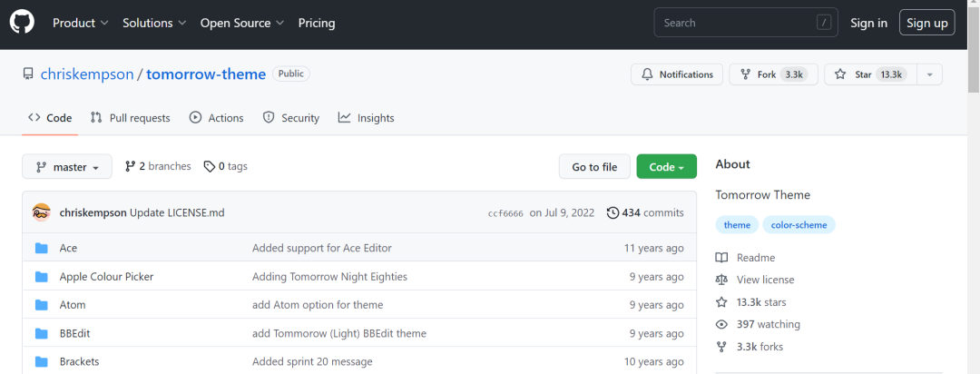Open 'Added sprint 20 message' commit
The width and height of the screenshot is (980, 374).
pos(312,361)
